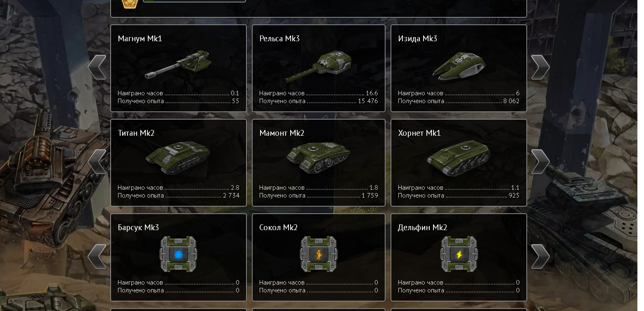Click the Рельса Mk3 title label
This screenshot has width=644, height=311.
[279, 39]
